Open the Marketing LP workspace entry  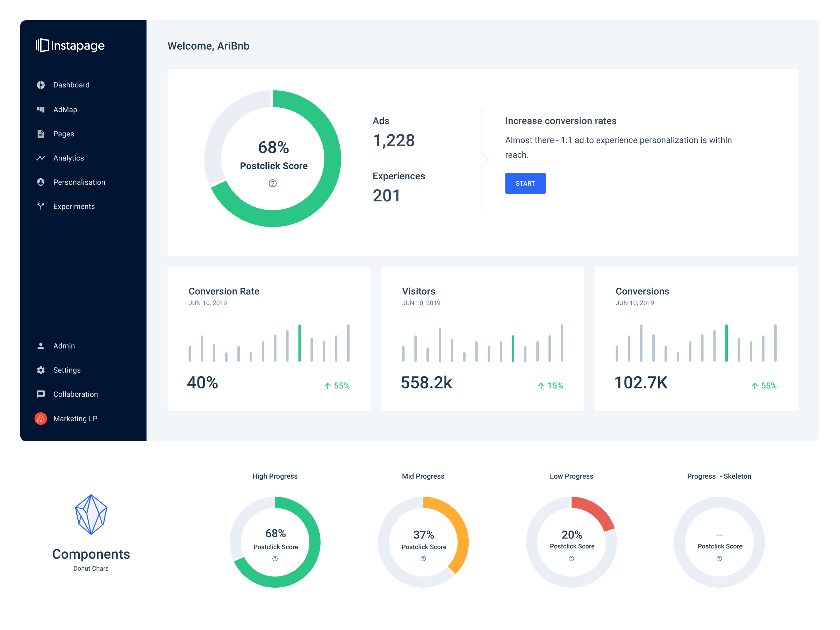[x=75, y=418]
